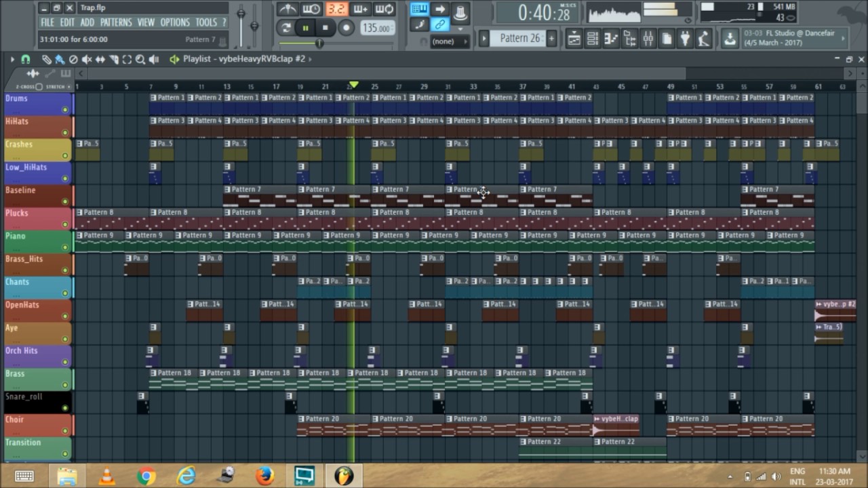868x488 pixels.
Task: Open the Playlist view from toolbar
Action: pos(574,38)
